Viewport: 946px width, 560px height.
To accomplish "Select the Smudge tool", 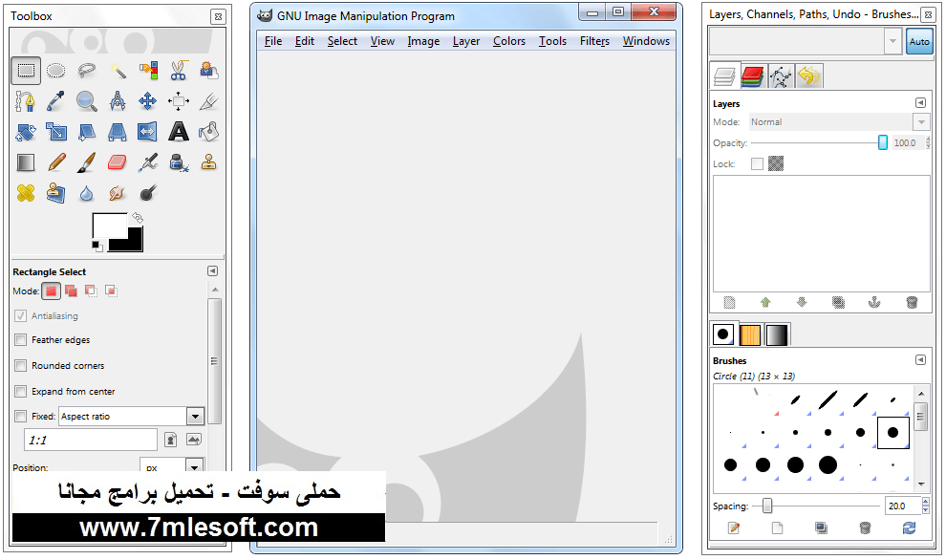I will click(x=118, y=193).
